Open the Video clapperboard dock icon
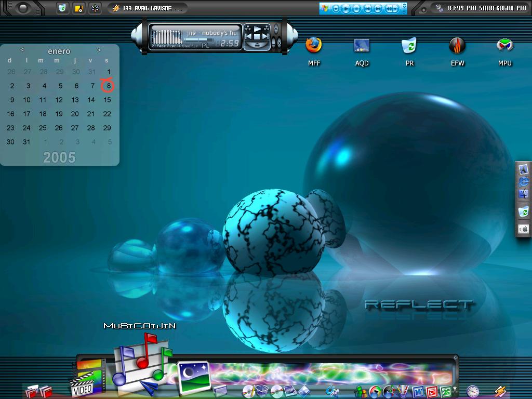Image resolution: width=532 pixels, height=399 pixels. 87,378
